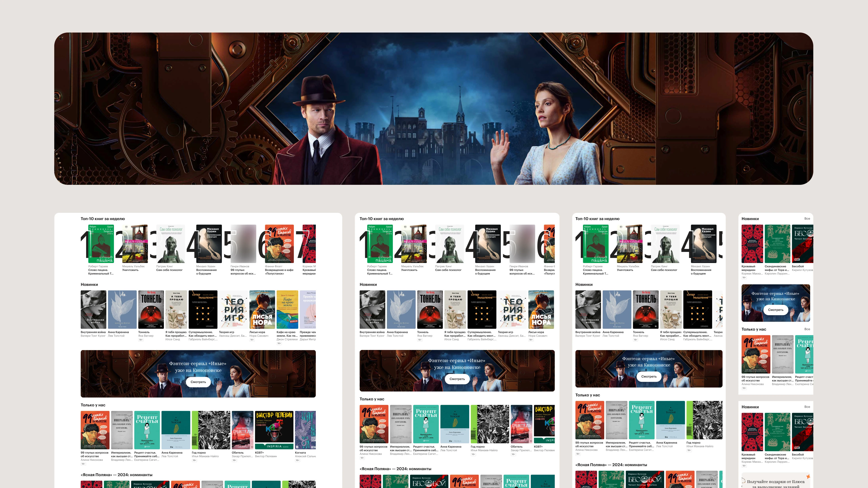
Task: Click «Ясная Поляна» — 2024: номинанты heading in second panel
Action: (395, 469)
